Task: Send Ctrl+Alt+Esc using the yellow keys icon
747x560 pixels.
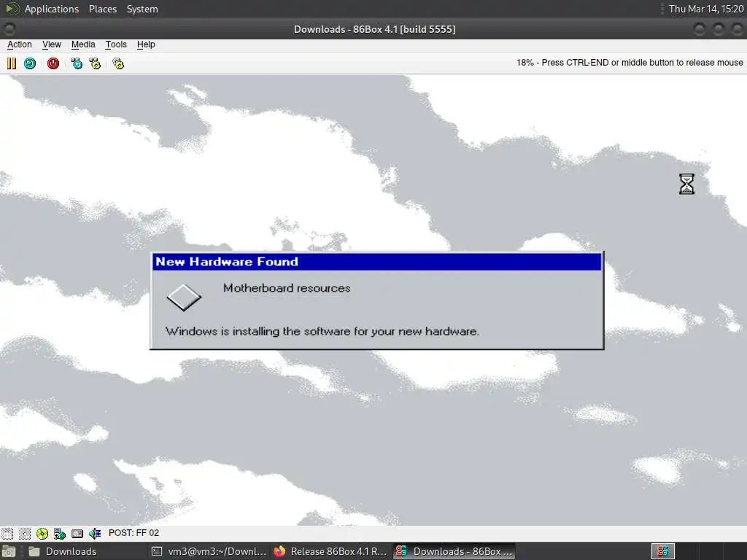Action: 96,63
